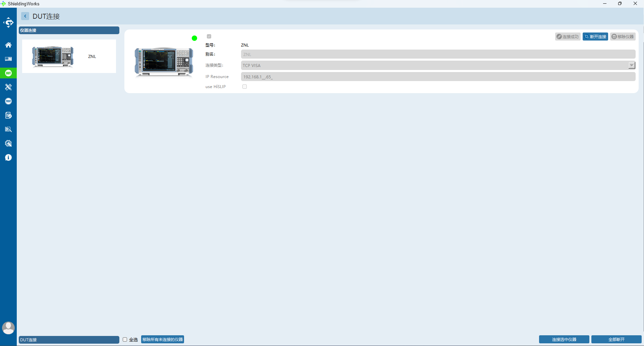Viewport: 644px width, 346px height.
Task: Click the 断开连接 button
Action: 595,37
